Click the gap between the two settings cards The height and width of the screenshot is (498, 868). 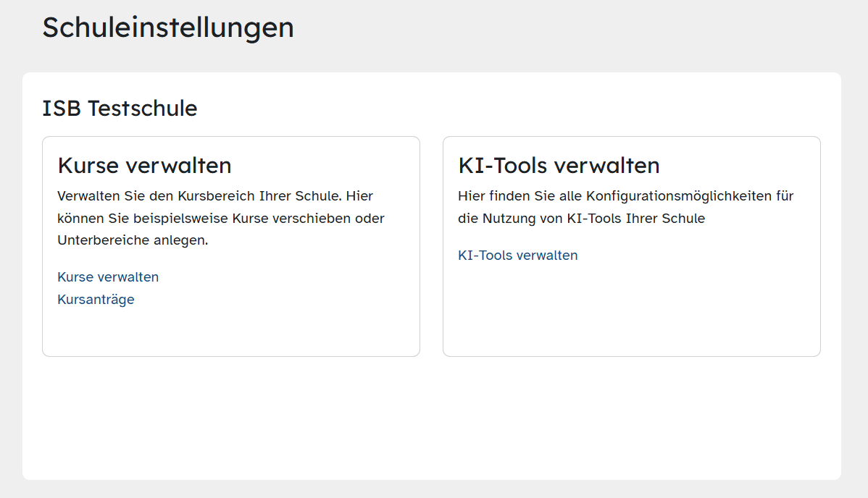point(431,246)
